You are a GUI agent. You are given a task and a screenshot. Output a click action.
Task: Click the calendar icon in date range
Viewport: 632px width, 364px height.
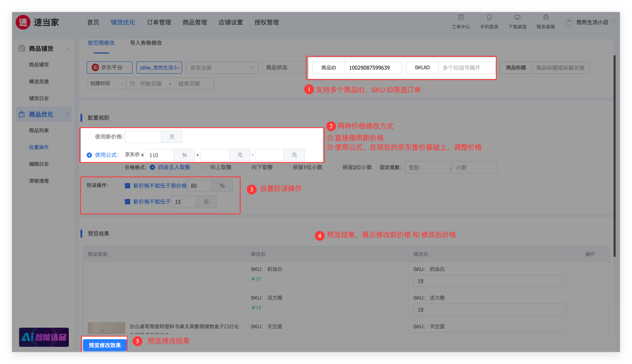pyautogui.click(x=133, y=84)
